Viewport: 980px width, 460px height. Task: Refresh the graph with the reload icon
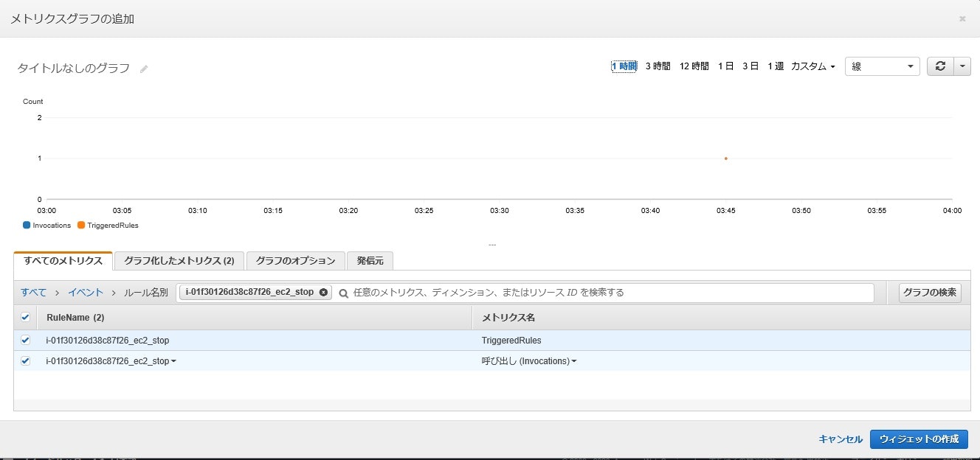point(940,66)
